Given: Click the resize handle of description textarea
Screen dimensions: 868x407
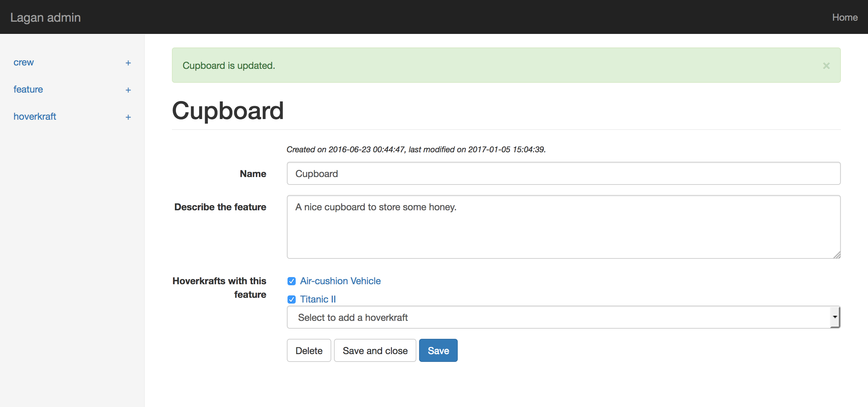Looking at the screenshot, I should point(837,255).
